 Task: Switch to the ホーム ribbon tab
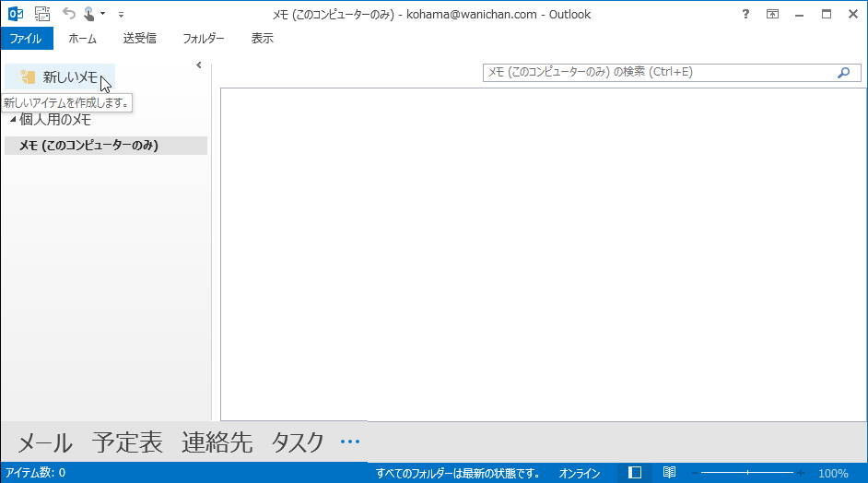(83, 38)
